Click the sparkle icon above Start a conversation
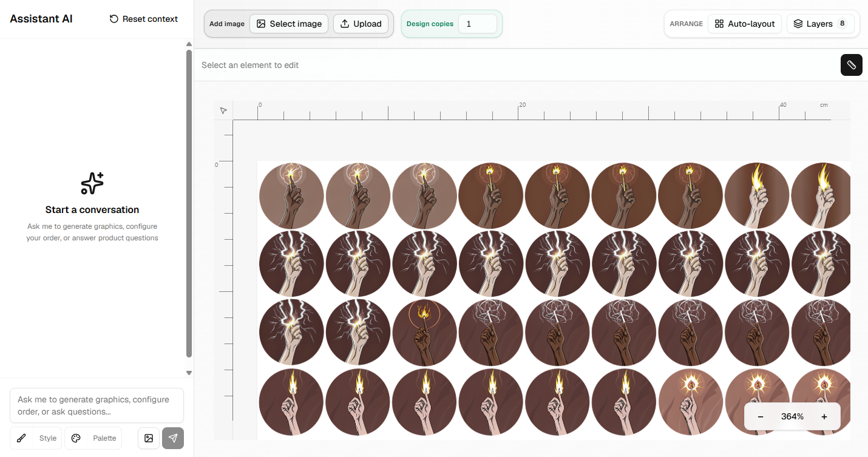 point(92,183)
